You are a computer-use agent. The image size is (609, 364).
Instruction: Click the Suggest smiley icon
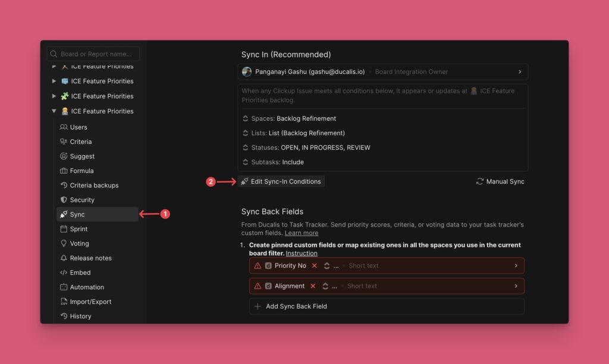pos(62,156)
